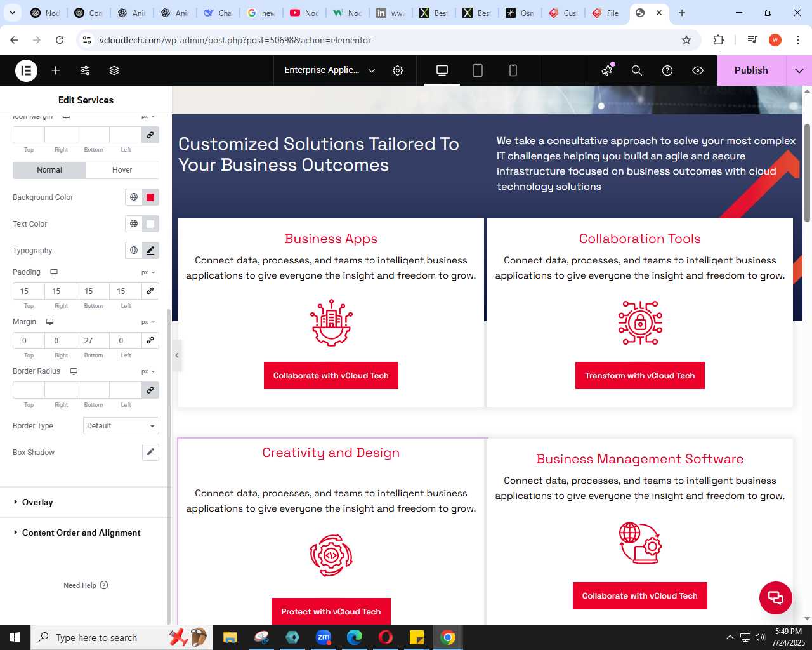Preview changes with the eye icon
Viewport: 812px width, 650px height.
pyautogui.click(x=698, y=70)
